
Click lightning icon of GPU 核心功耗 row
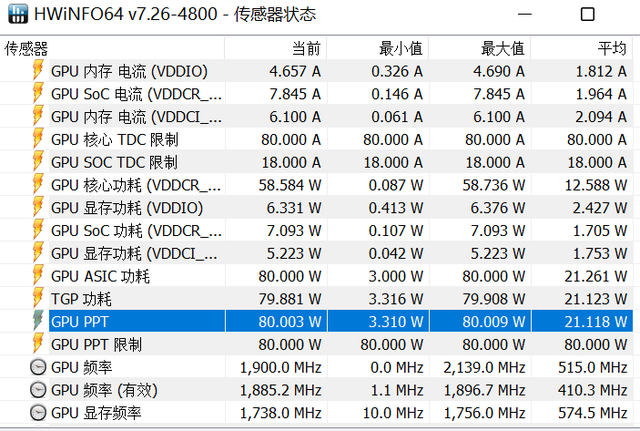tap(38, 184)
